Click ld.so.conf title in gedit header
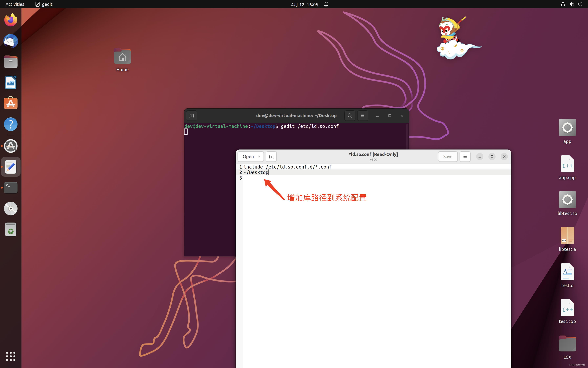 pyautogui.click(x=373, y=154)
